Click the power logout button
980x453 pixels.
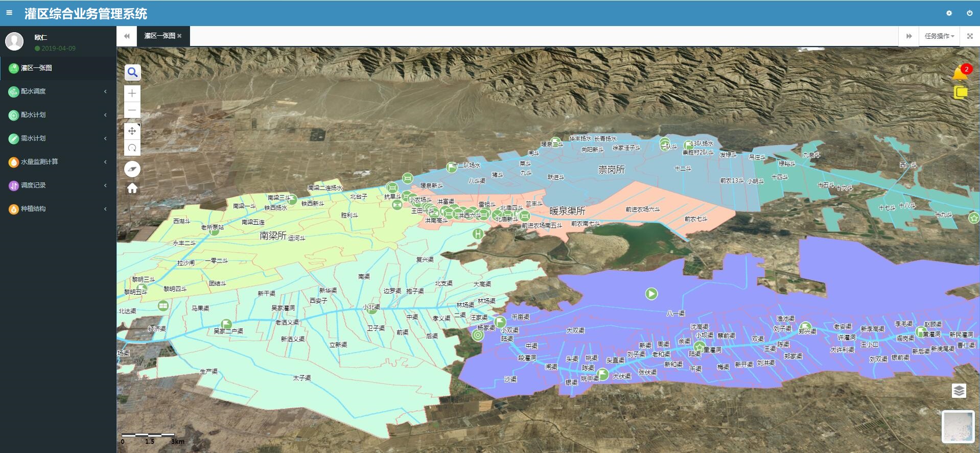tap(969, 13)
